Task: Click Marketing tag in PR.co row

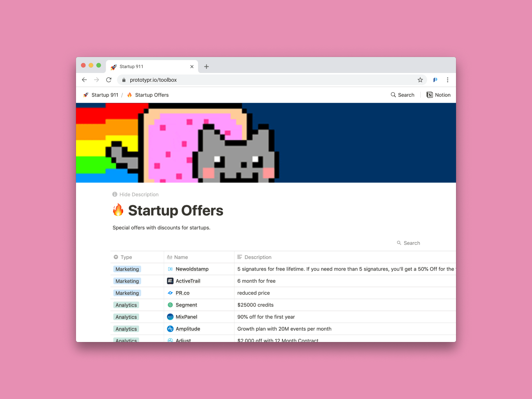Action: [127, 293]
